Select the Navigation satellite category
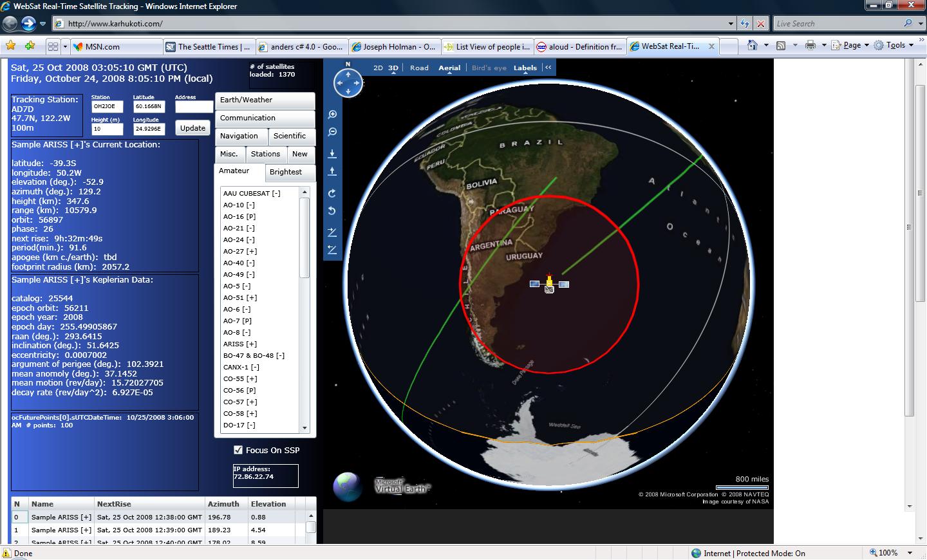The image size is (927, 560). tap(241, 136)
